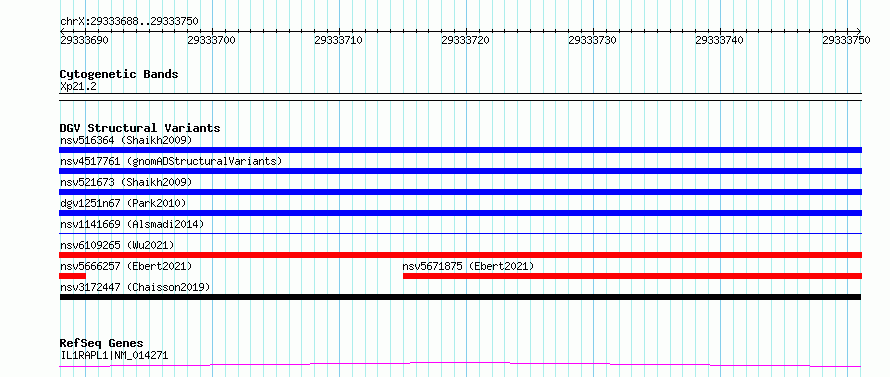Viewport: 890px width, 377px height.
Task: Click the blue bar of nsv4517761
Action: pos(460,171)
